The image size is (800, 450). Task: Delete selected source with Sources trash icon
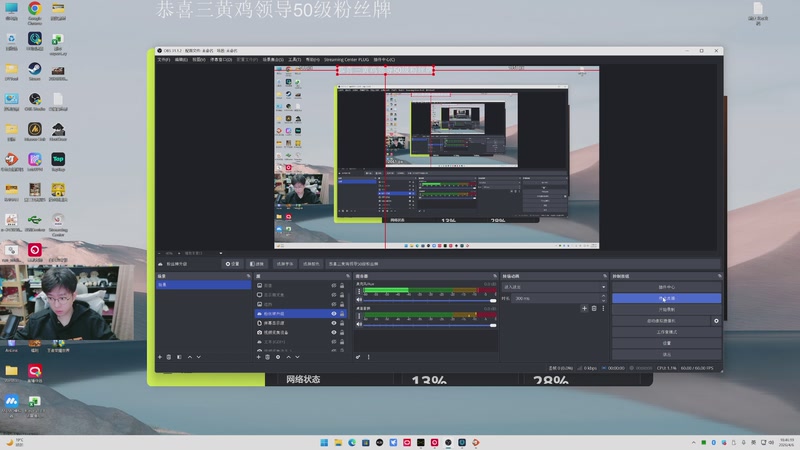(x=267, y=357)
